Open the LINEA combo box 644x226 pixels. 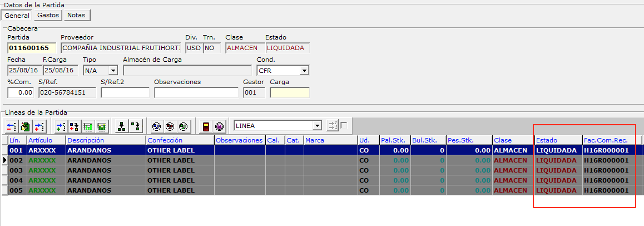click(x=317, y=126)
